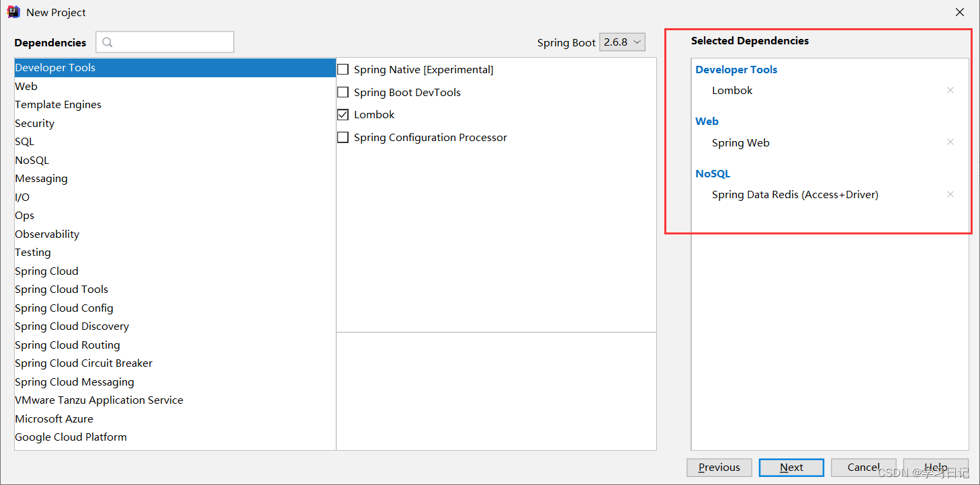The width and height of the screenshot is (980, 485).
Task: Select the Spring Cloud Messaging category
Action: [175, 382]
